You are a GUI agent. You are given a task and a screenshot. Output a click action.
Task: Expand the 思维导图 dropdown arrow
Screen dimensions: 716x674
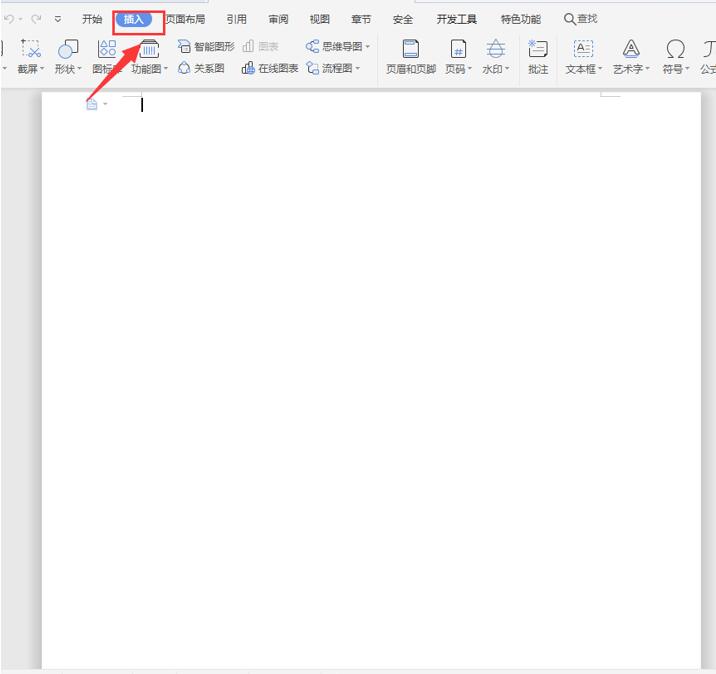coord(368,46)
